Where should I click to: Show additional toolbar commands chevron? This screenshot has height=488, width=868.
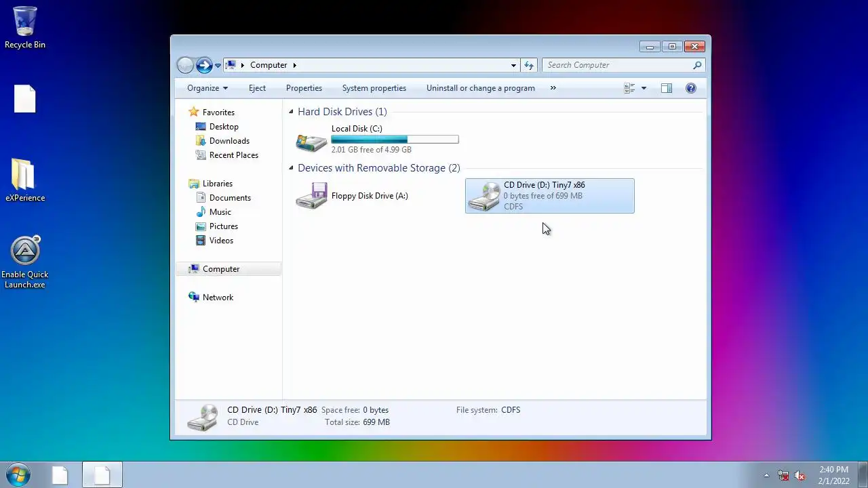[553, 88]
